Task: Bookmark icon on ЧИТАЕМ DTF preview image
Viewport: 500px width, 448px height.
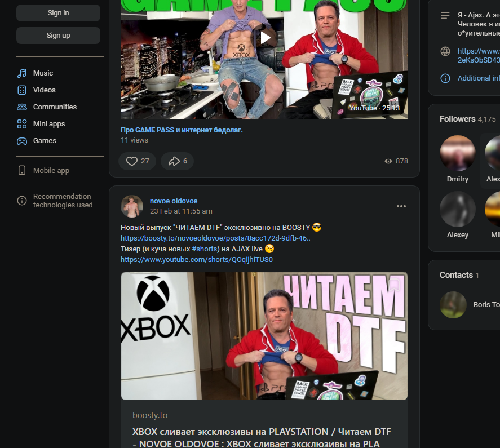Action: [x=395, y=285]
